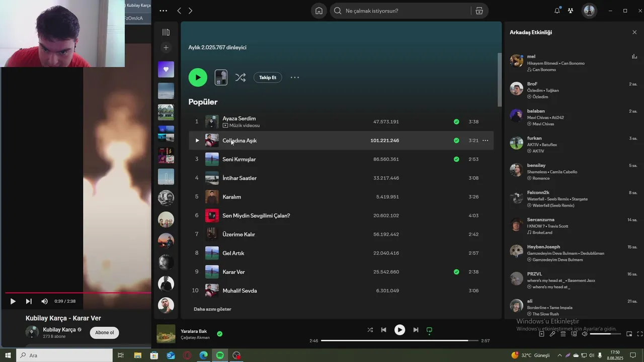Select Sen Miydin Sevgilimi Çalan? track
The height and width of the screenshot is (362, 644).
click(256, 216)
